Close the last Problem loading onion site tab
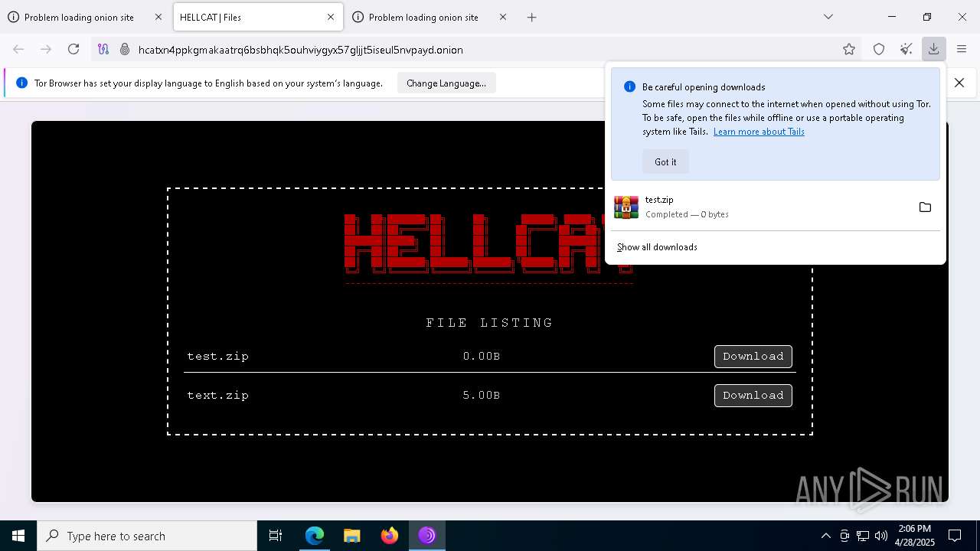The height and width of the screenshot is (551, 980). [x=503, y=17]
